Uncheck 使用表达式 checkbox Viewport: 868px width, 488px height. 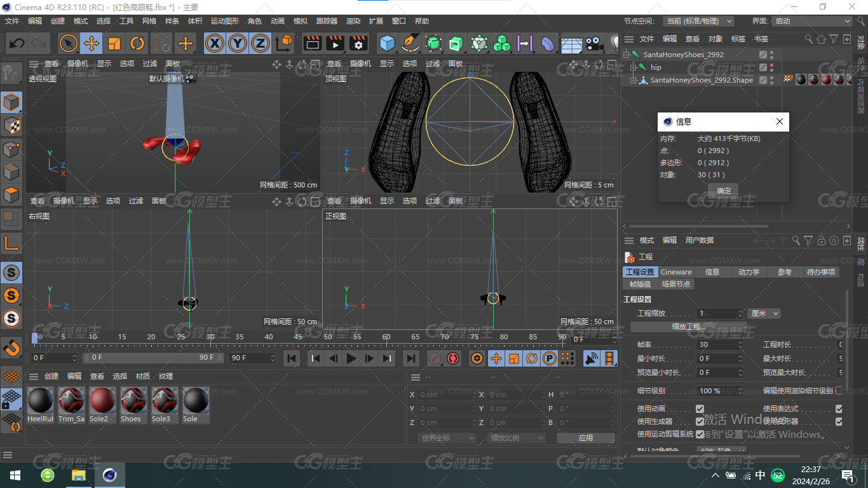tap(839, 409)
